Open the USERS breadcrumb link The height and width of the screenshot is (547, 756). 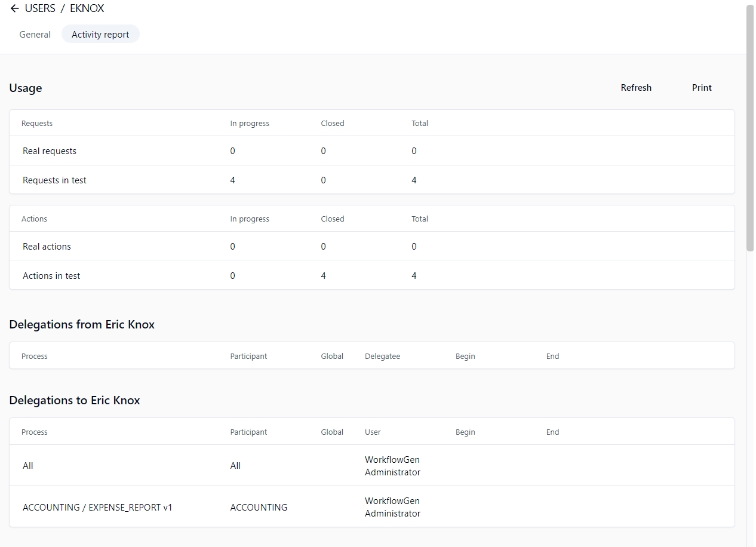[40, 8]
